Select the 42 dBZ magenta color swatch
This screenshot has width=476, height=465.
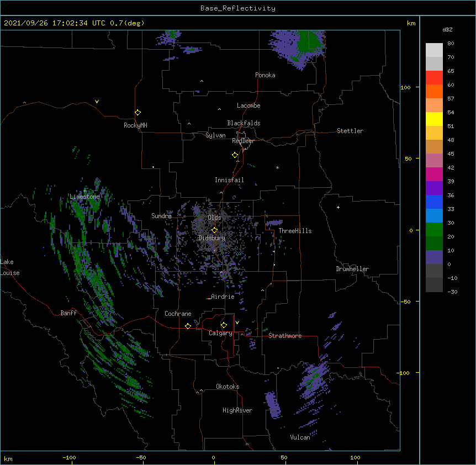[x=434, y=174]
